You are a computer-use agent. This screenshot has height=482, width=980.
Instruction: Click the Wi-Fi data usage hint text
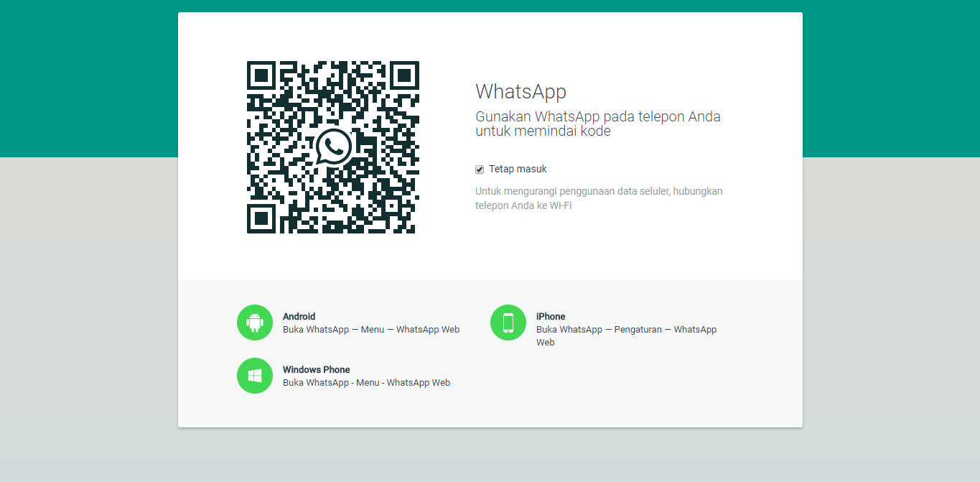(x=599, y=198)
